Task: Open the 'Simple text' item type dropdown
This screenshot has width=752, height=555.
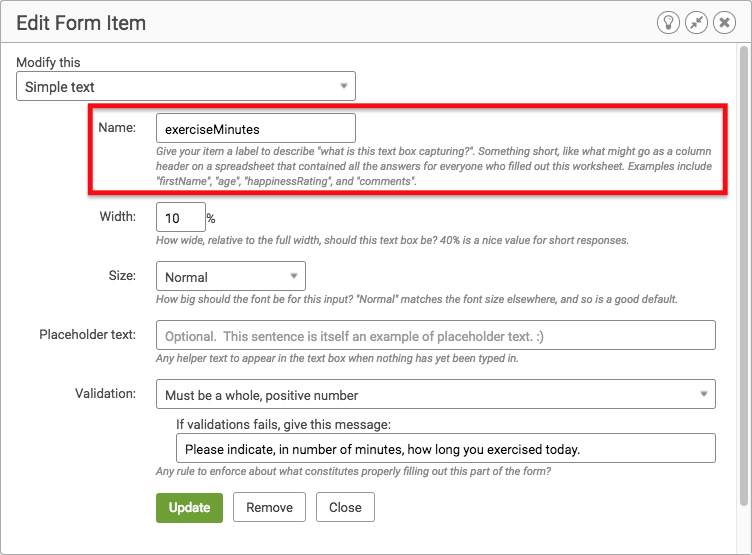Action: pyautogui.click(x=186, y=86)
